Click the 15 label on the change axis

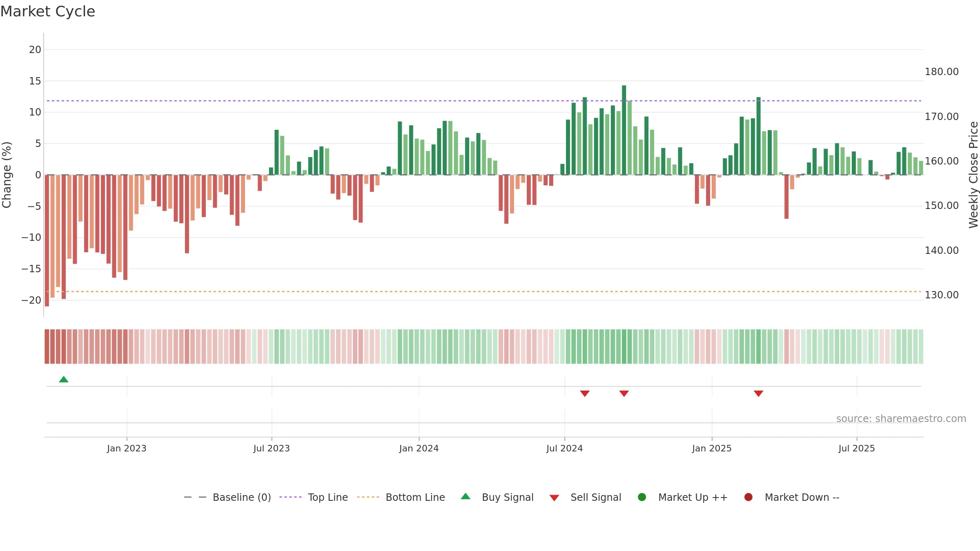tap(35, 81)
